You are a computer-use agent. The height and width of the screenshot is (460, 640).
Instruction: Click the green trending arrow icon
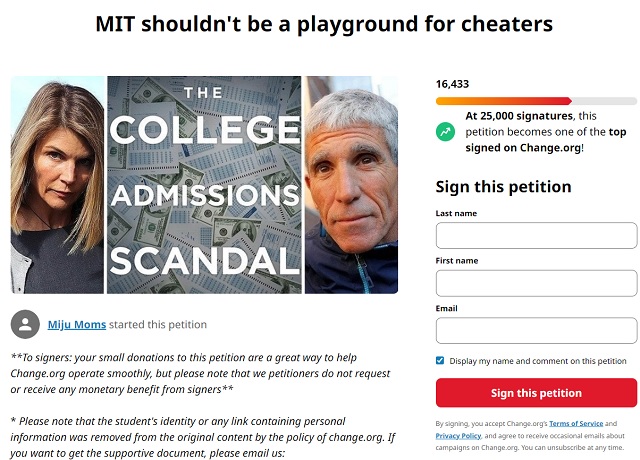tap(445, 132)
